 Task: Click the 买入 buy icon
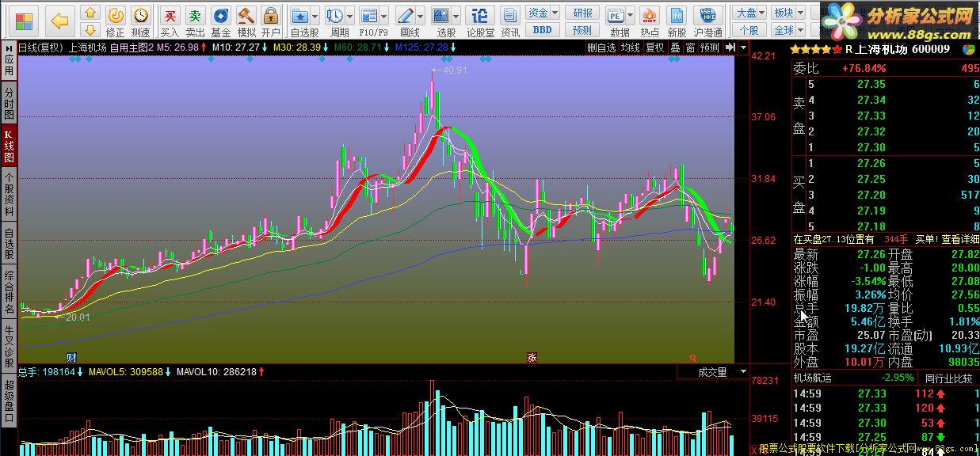pyautogui.click(x=170, y=20)
